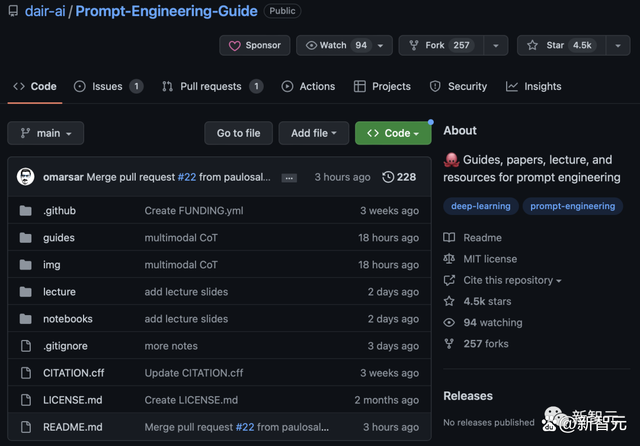Click the lecture folder icon
The width and height of the screenshot is (640, 446).
[x=25, y=292]
